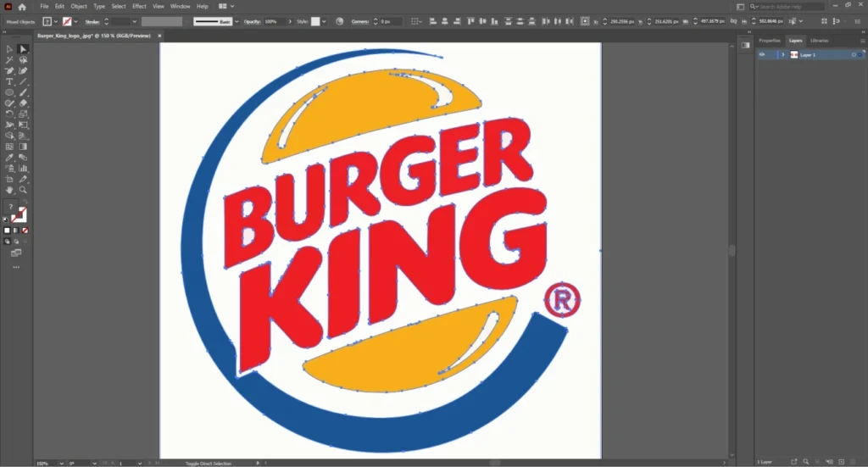The width and height of the screenshot is (868, 467).
Task: Expand opacity options arrow
Action: coord(290,21)
